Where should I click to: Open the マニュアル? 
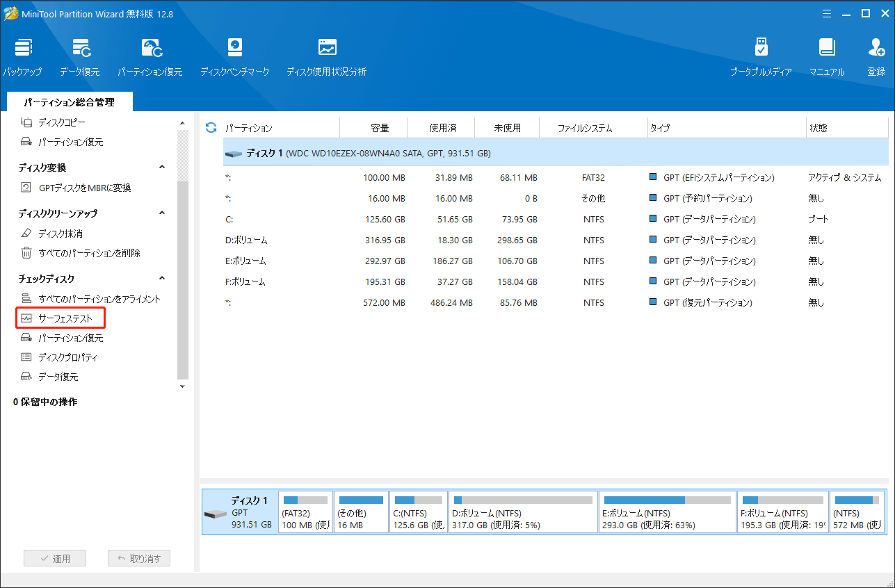pyautogui.click(x=827, y=57)
